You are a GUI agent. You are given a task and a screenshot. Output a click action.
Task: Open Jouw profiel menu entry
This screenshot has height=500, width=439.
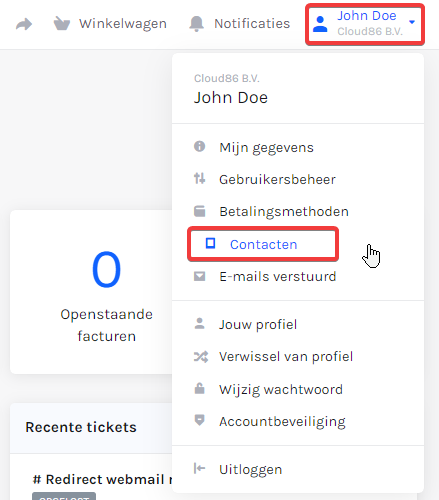click(x=258, y=324)
